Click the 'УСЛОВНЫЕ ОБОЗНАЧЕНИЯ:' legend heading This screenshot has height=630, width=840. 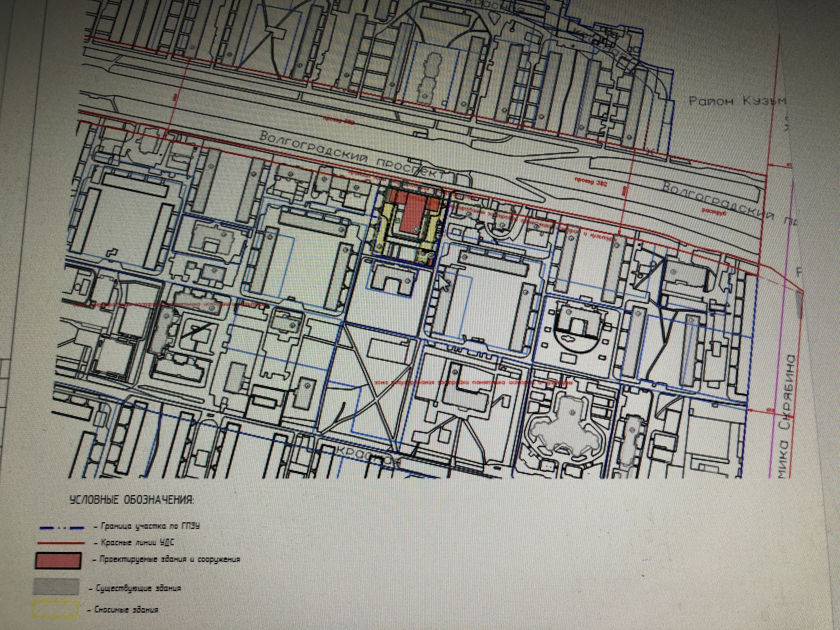(x=132, y=500)
